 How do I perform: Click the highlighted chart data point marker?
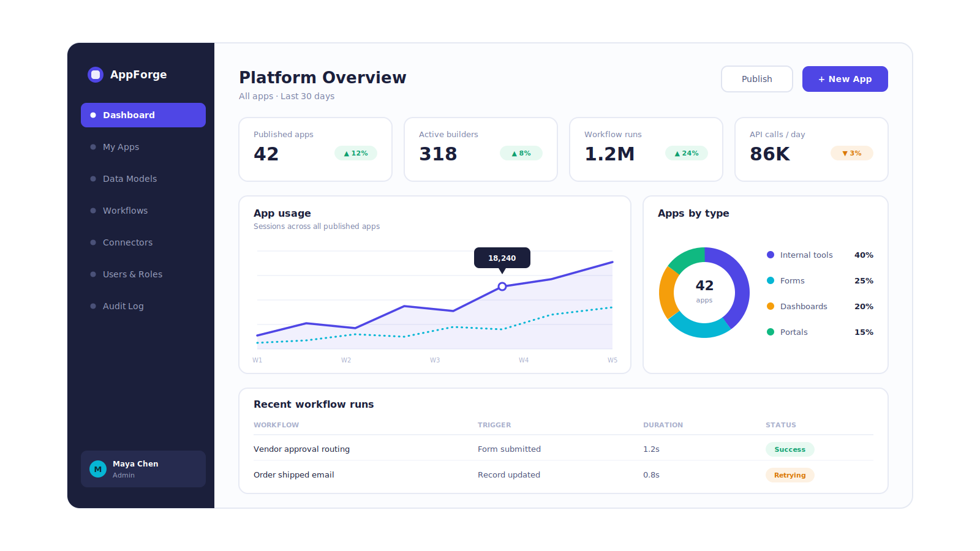pyautogui.click(x=502, y=287)
